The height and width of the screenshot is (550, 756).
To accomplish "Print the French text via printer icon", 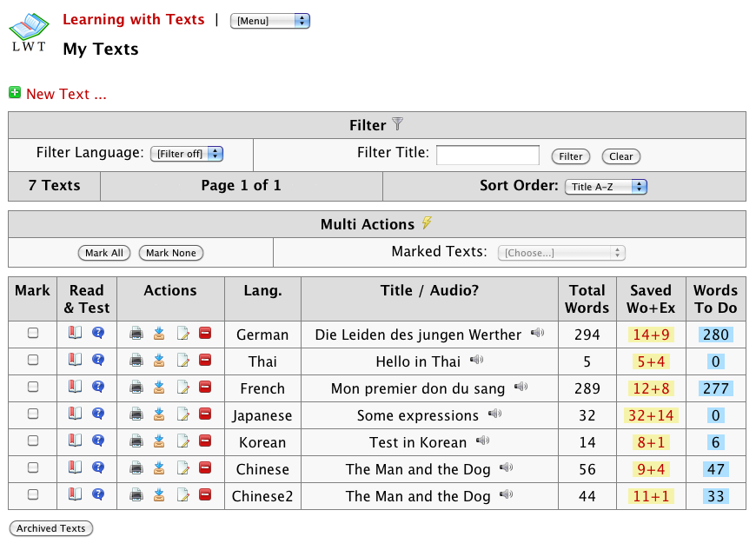I will click(136, 388).
